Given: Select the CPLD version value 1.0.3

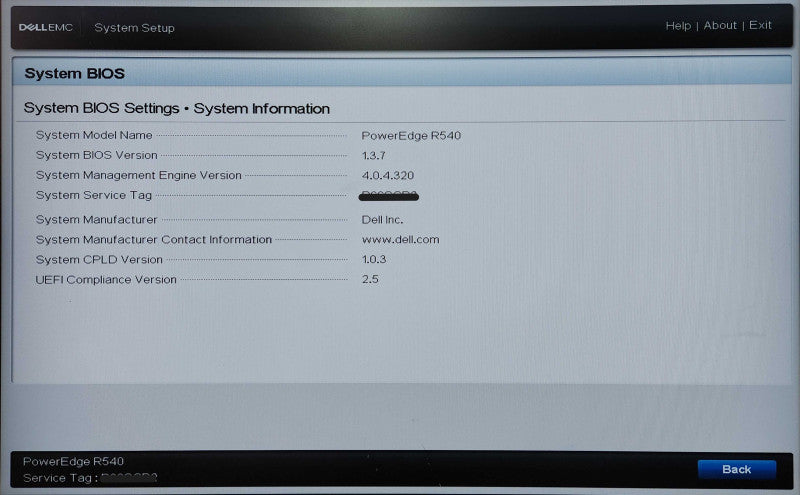Looking at the screenshot, I should 374,259.
